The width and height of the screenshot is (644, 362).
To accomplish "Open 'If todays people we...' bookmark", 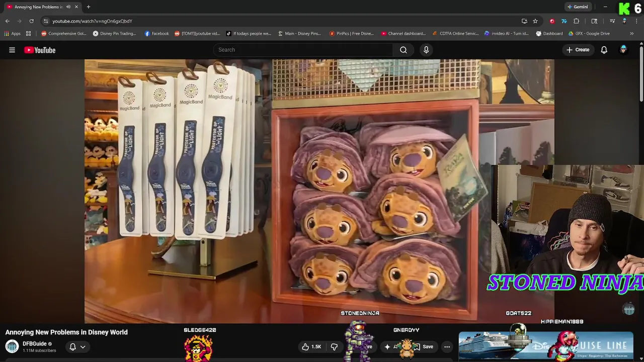I will point(249,34).
